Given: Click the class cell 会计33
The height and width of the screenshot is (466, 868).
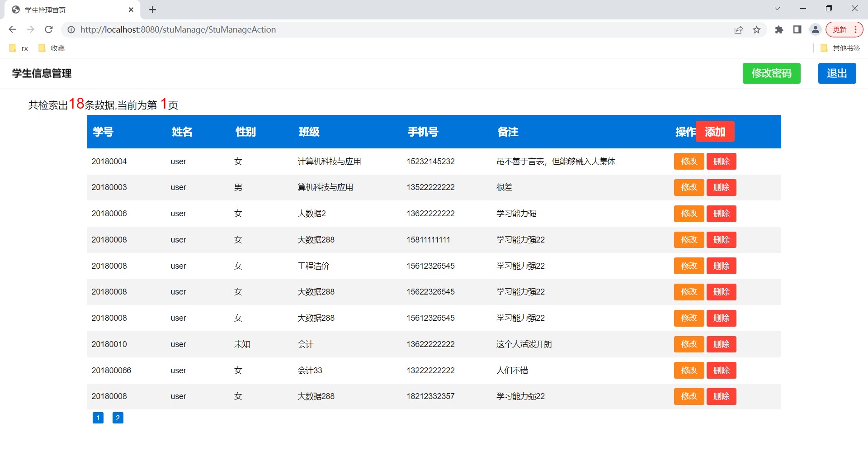Looking at the screenshot, I should (x=310, y=371).
